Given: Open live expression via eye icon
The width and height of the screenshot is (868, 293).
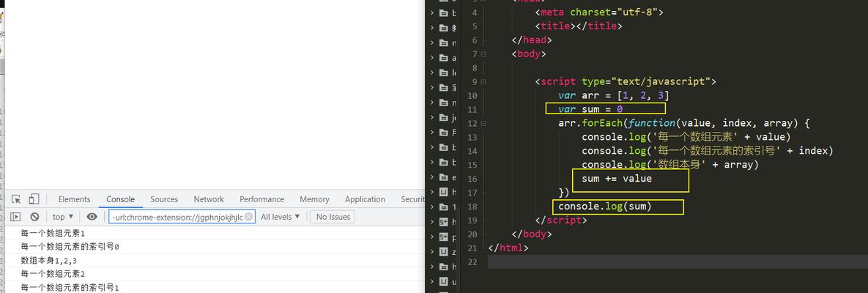Looking at the screenshot, I should point(92,217).
